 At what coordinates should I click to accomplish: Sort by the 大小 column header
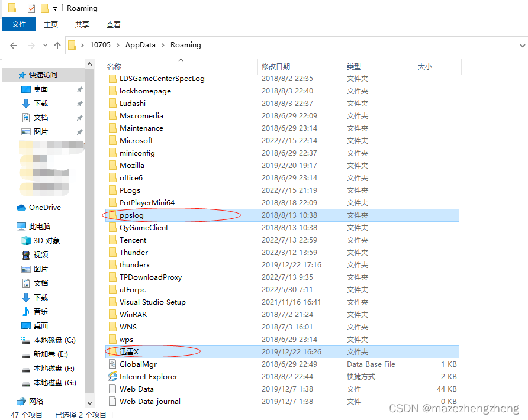pos(424,67)
